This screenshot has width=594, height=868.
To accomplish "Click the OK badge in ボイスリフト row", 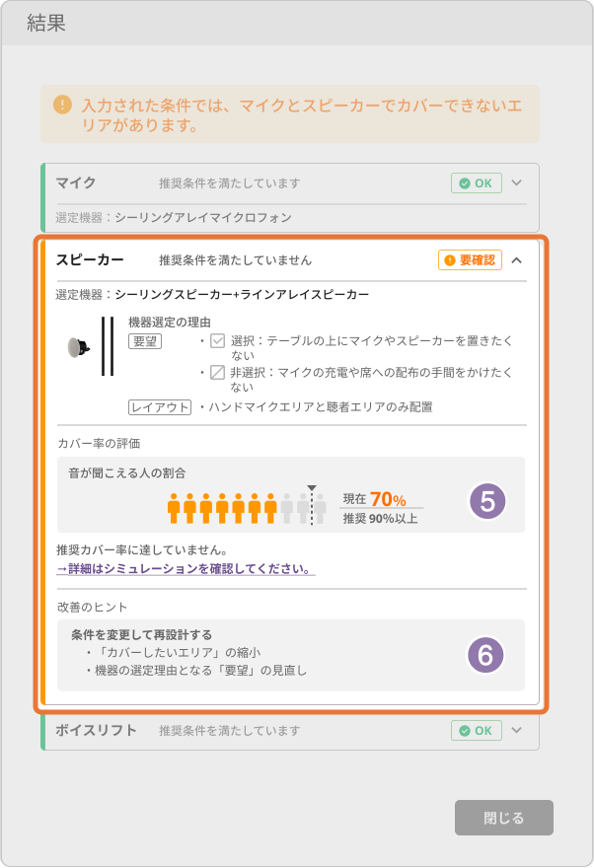I will coord(476,731).
